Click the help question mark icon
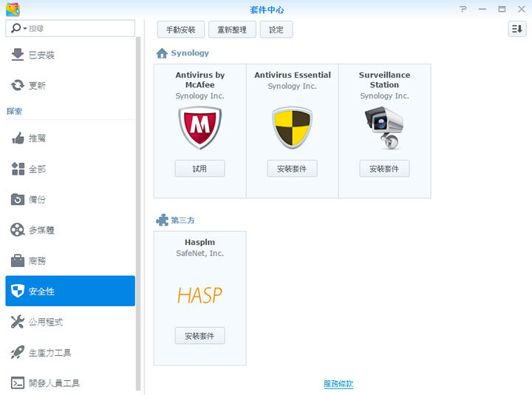 (x=463, y=9)
